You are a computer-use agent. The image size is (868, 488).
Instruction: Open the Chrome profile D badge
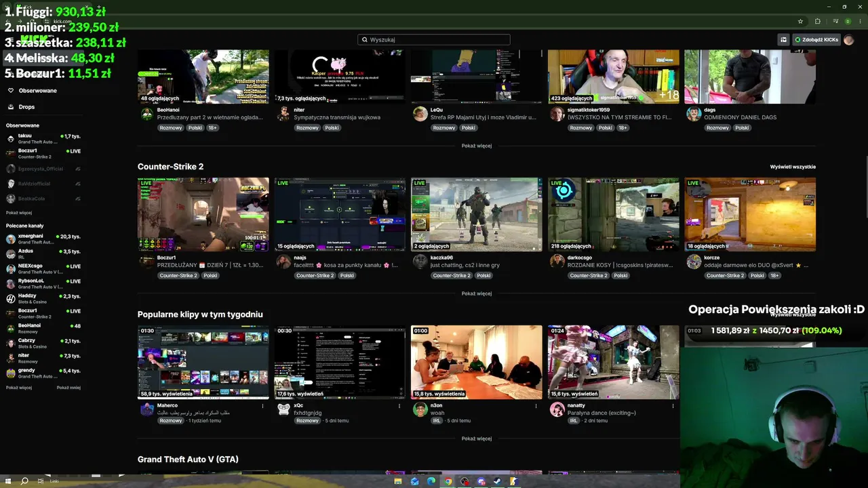coord(848,21)
